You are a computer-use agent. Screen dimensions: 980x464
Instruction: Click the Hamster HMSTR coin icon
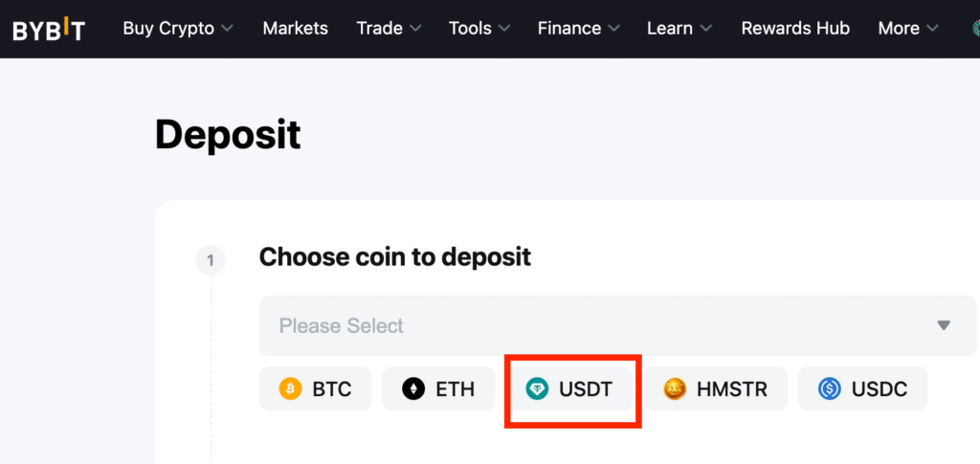point(674,389)
